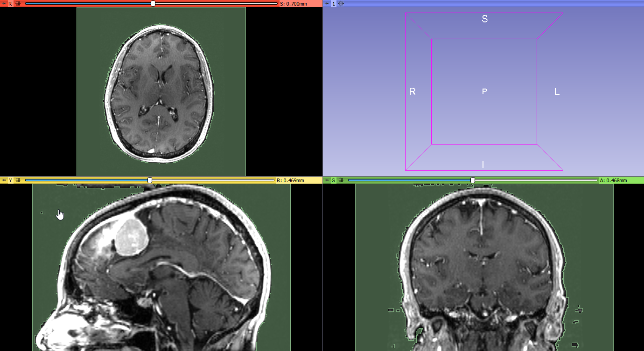Click the 3D view label '1'
Image resolution: width=644 pixels, height=351 pixels.
click(333, 3)
